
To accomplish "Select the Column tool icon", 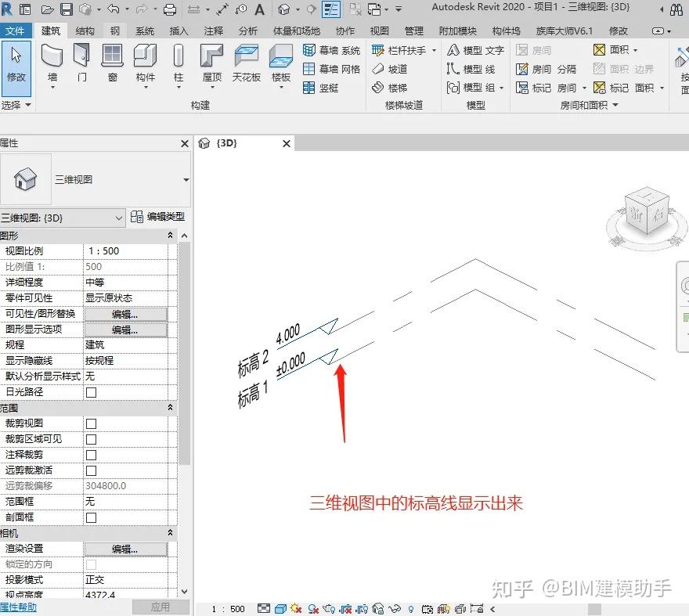I will click(x=178, y=56).
